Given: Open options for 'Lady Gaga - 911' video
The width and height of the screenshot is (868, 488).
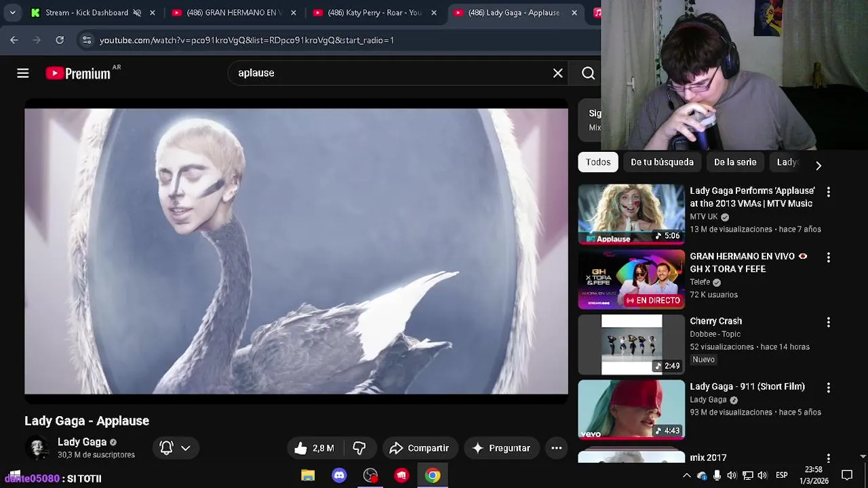Looking at the screenshot, I should 828,388.
